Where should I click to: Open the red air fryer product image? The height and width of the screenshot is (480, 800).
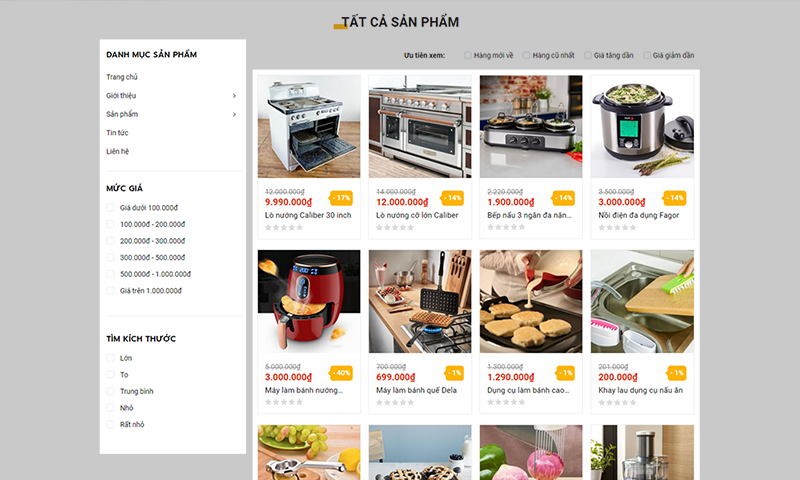(309, 301)
